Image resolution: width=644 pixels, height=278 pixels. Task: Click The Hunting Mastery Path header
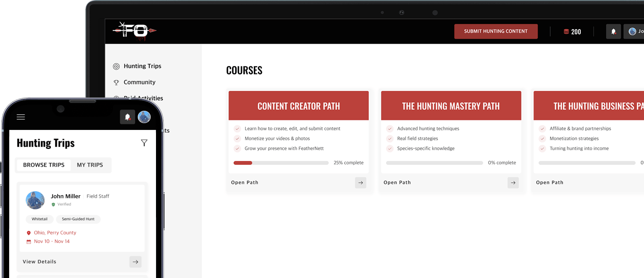coord(451,106)
